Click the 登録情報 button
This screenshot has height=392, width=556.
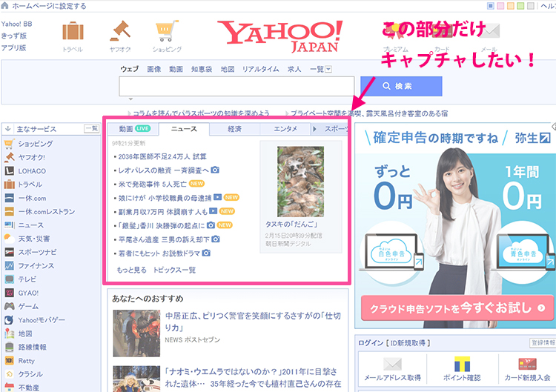coord(543,343)
